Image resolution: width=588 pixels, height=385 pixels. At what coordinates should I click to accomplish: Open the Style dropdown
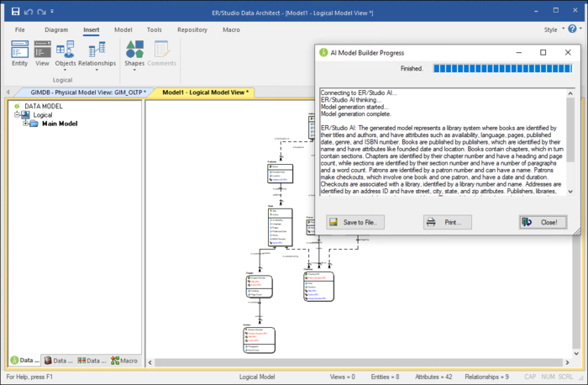tap(554, 29)
